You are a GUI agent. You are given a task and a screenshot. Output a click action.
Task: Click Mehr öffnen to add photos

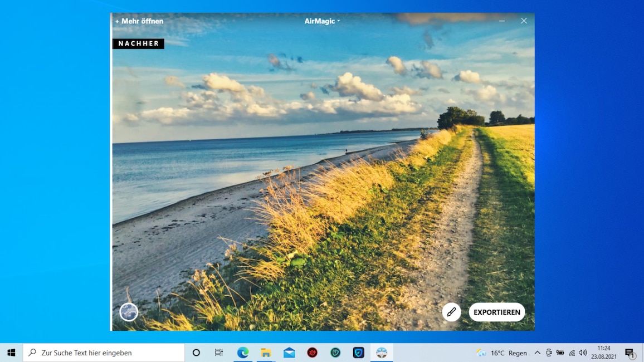tap(139, 21)
